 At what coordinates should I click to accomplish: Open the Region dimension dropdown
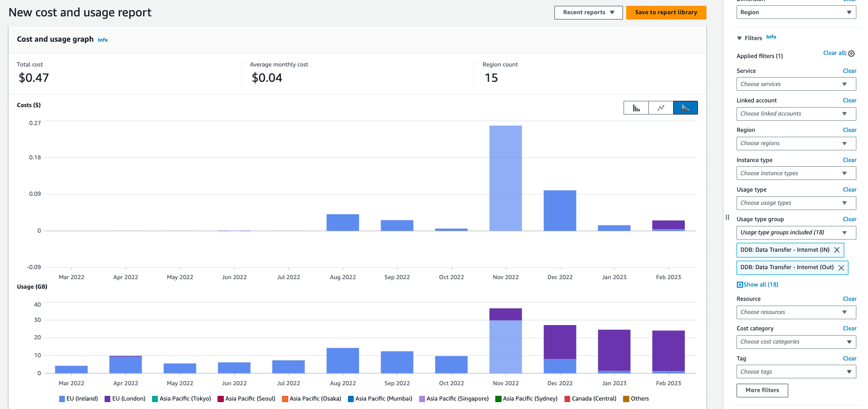[796, 13]
